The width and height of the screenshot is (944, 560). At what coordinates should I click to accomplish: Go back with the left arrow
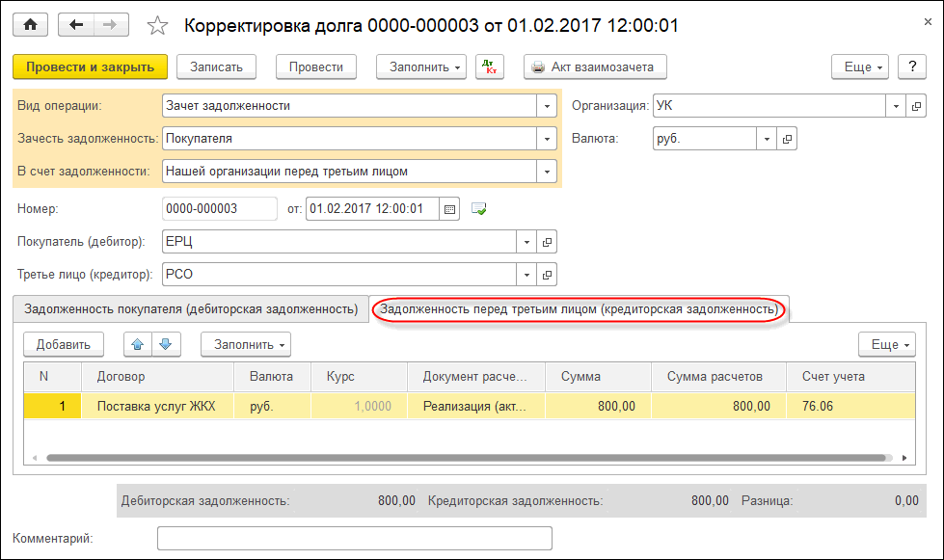[77, 25]
